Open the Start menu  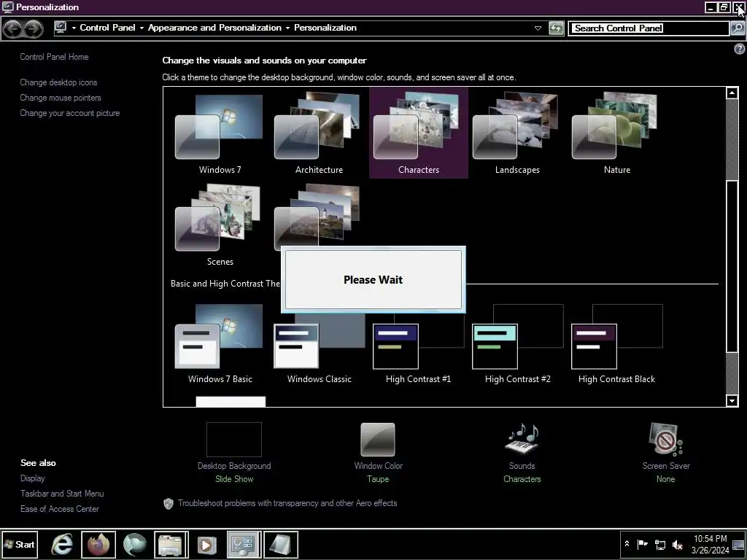[19, 544]
